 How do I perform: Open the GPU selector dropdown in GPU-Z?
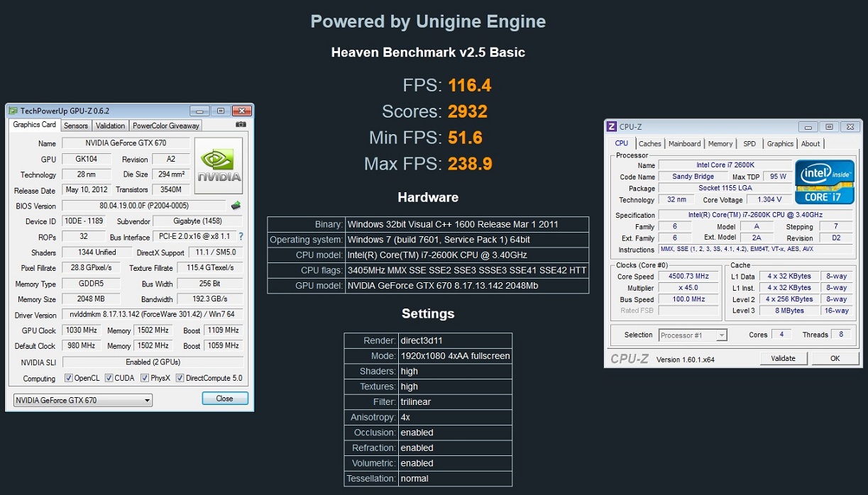pyautogui.click(x=83, y=400)
